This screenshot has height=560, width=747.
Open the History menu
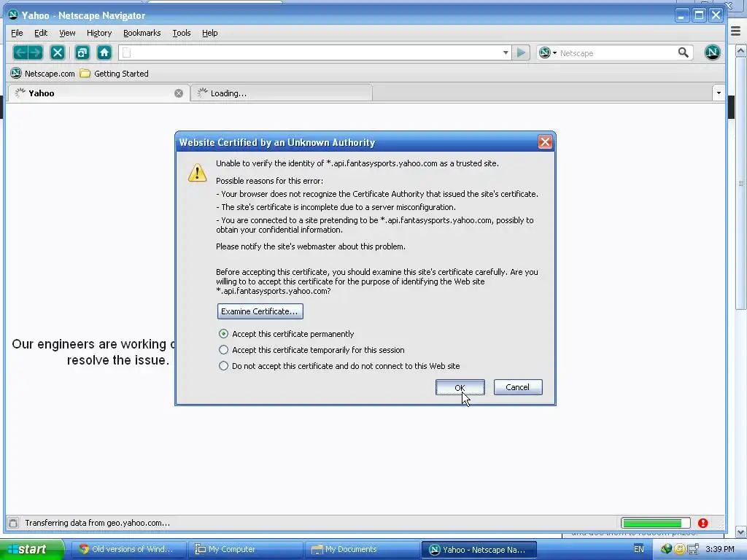99,33
